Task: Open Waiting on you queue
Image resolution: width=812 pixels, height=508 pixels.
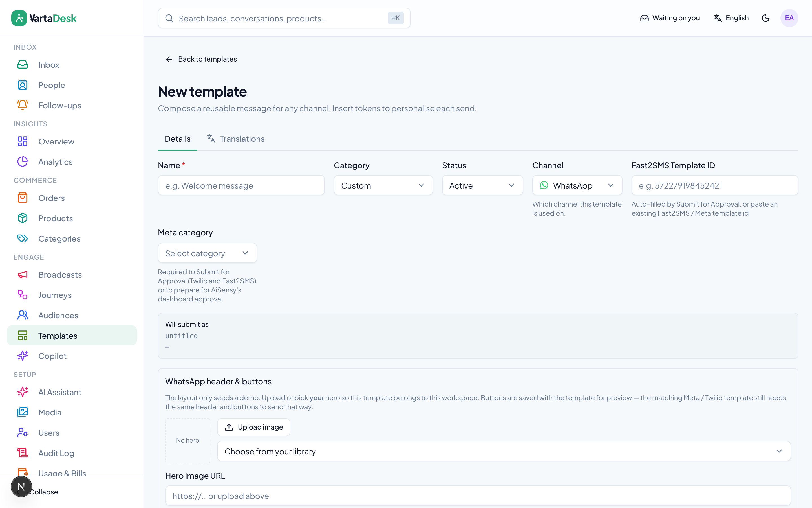Action: 670,18
